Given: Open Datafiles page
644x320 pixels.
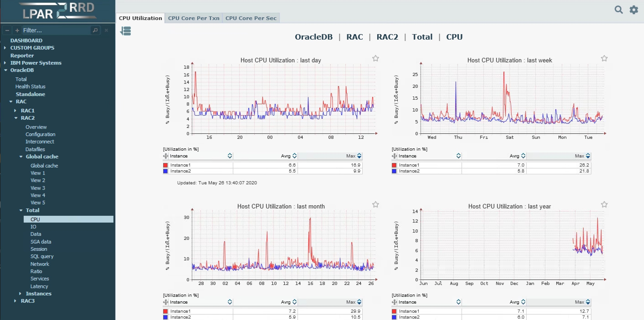Looking at the screenshot, I should 35,149.
